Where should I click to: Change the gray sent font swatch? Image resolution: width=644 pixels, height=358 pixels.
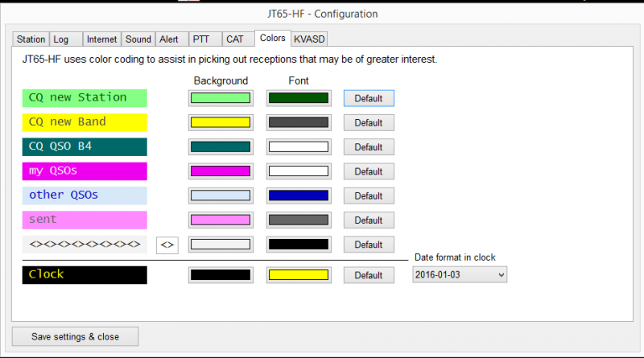tap(299, 220)
